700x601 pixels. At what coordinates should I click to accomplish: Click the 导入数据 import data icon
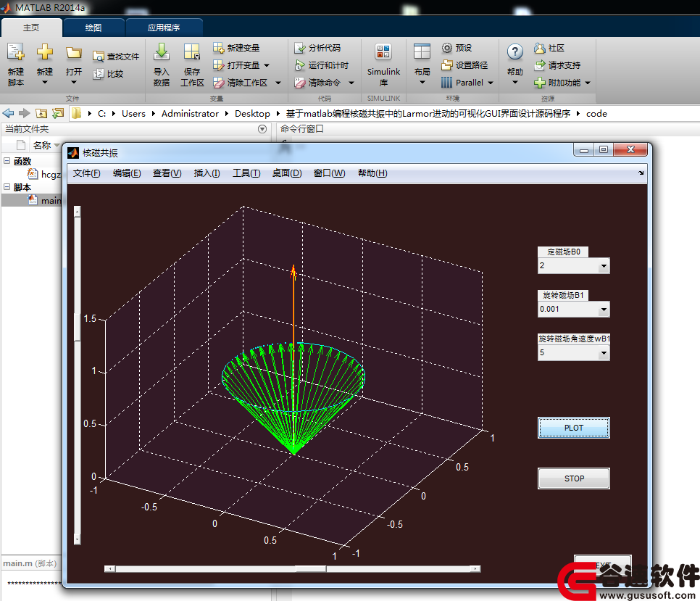tap(161, 51)
